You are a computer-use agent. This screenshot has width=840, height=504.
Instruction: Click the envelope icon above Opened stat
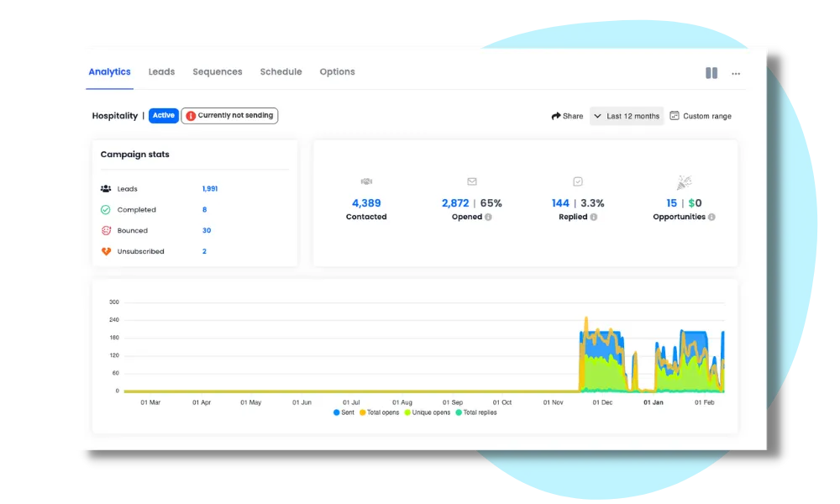pos(471,181)
